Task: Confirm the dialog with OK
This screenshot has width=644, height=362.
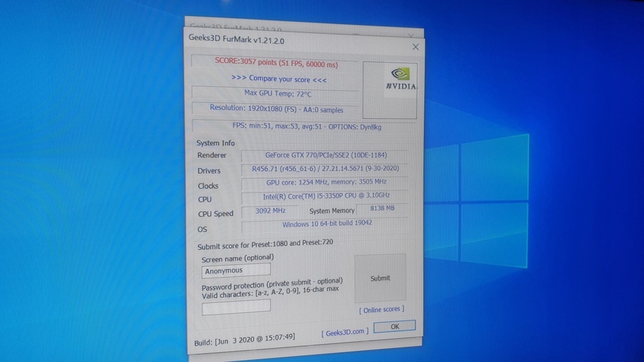Action: (x=395, y=326)
